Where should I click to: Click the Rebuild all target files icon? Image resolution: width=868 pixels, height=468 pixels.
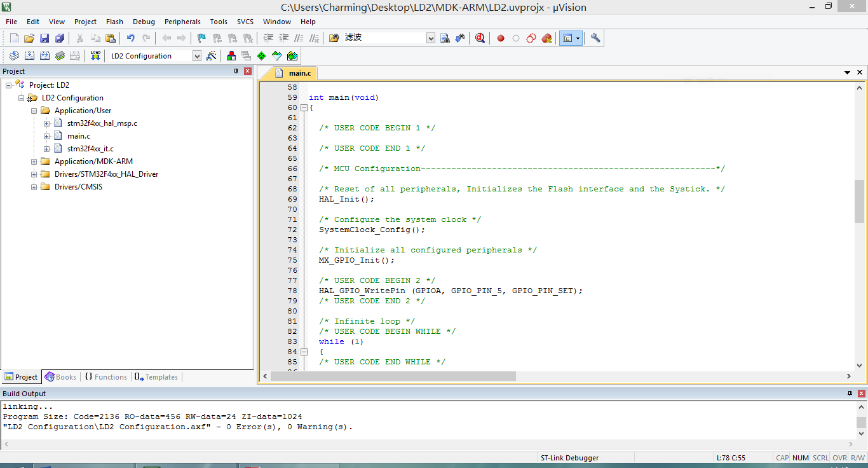pyautogui.click(x=44, y=55)
